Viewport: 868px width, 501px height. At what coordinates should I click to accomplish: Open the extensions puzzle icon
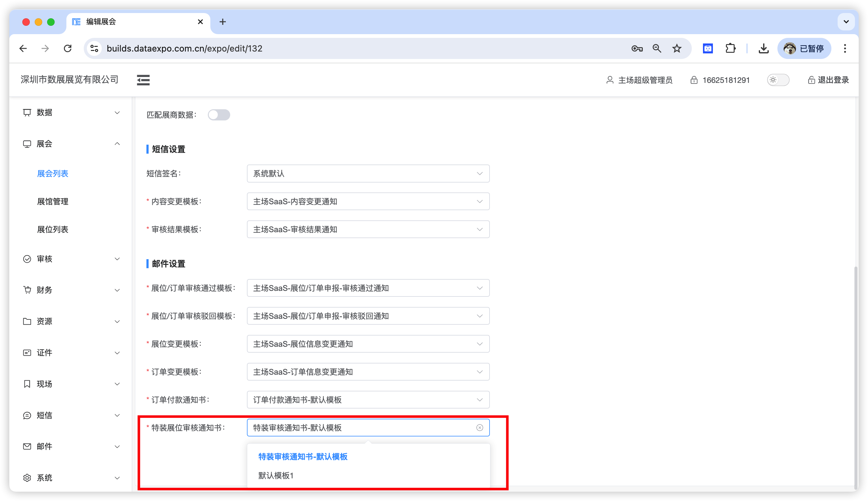[x=731, y=48]
